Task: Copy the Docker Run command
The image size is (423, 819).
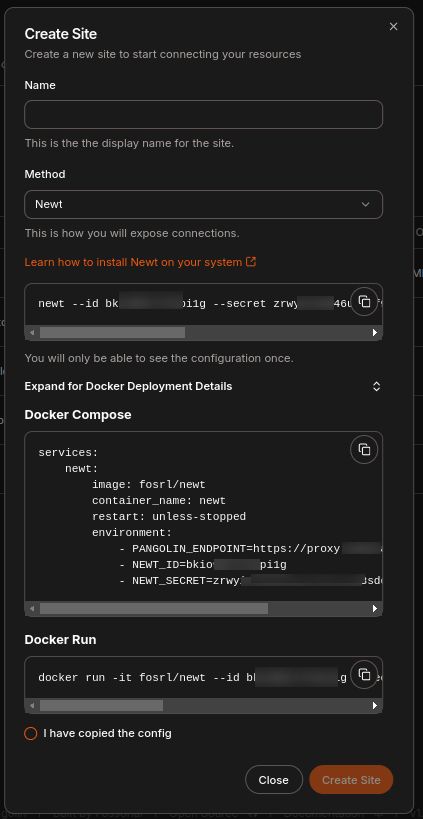Action: pyautogui.click(x=364, y=674)
